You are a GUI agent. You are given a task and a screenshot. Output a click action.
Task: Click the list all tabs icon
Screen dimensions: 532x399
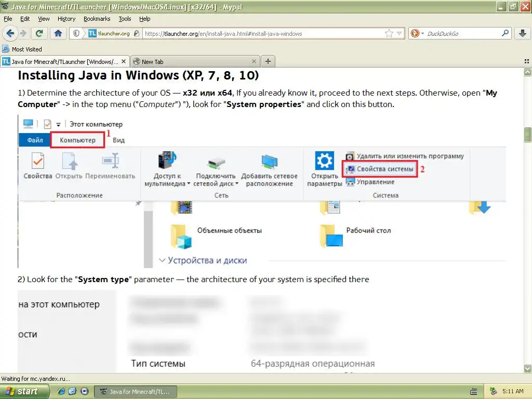(x=527, y=61)
